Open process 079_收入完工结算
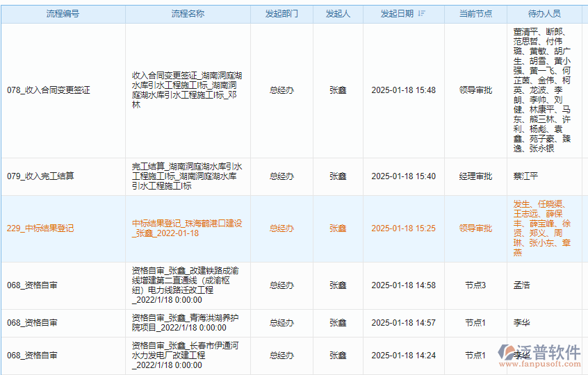Image resolution: width=588 pixels, height=375 pixels. 40,176
